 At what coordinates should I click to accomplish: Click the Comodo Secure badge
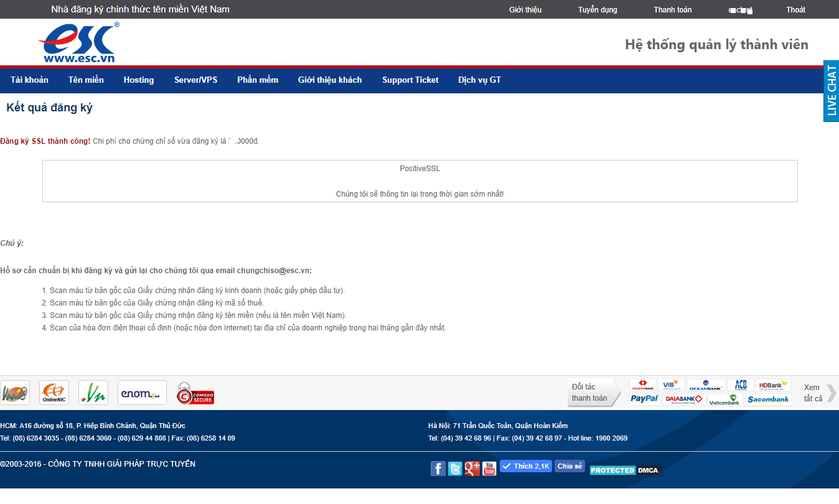pyautogui.click(x=195, y=393)
